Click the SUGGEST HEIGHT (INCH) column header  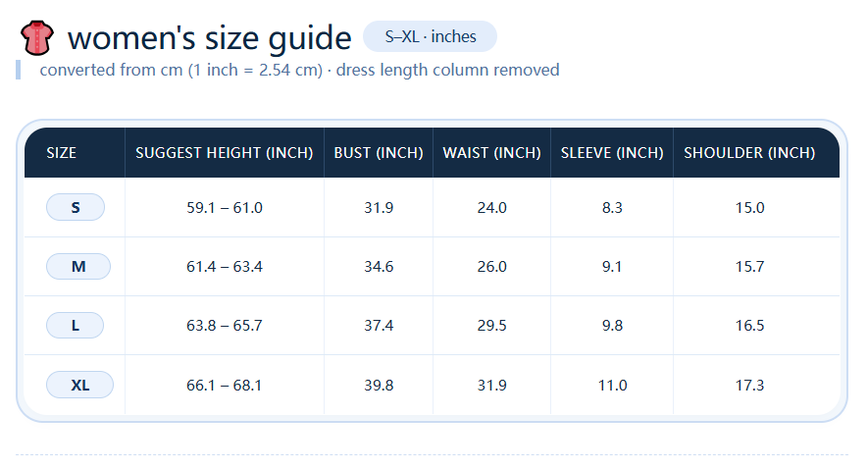point(225,153)
